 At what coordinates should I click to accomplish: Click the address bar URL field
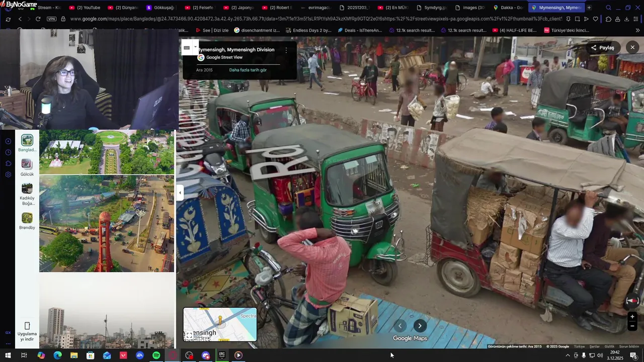[x=316, y=19]
